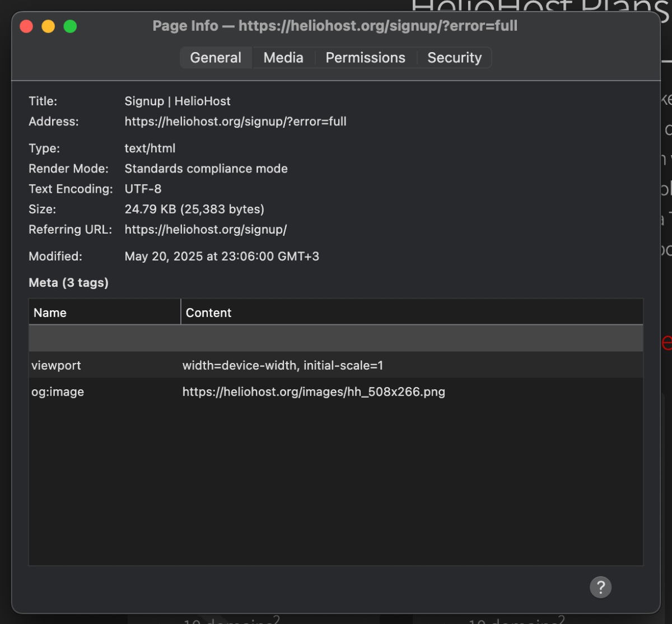Switch to the General tab
Image resolution: width=672 pixels, height=624 pixels.
(216, 58)
